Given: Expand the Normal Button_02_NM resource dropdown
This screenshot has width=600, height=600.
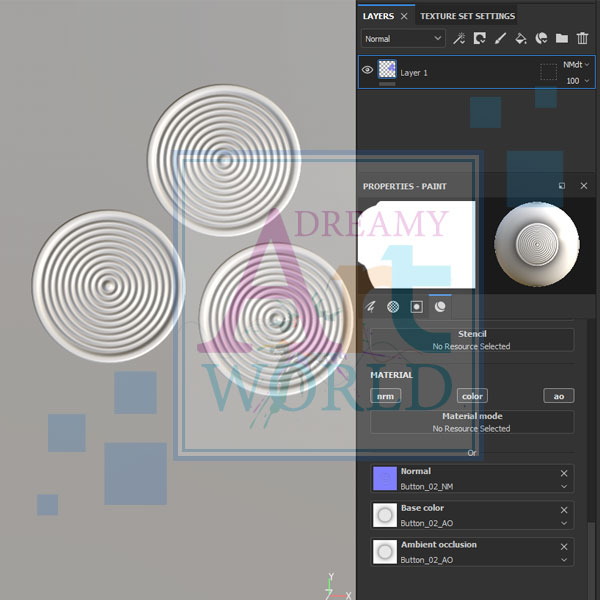Looking at the screenshot, I should (564, 486).
